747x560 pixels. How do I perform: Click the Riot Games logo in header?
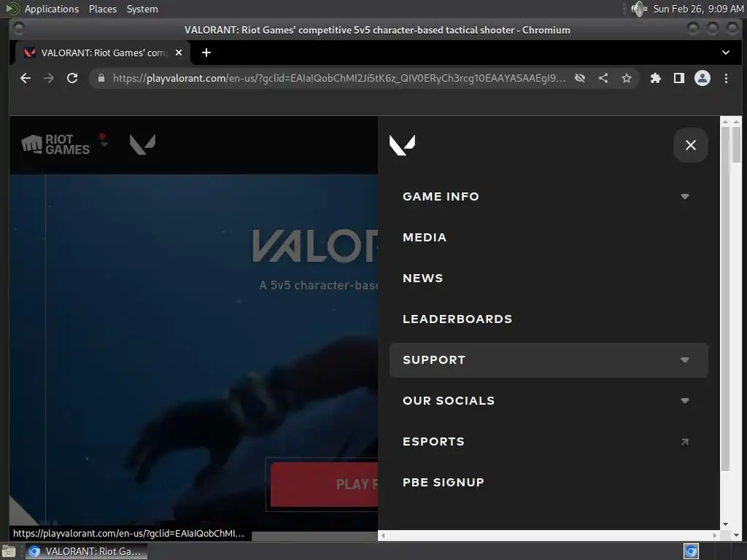click(x=55, y=144)
